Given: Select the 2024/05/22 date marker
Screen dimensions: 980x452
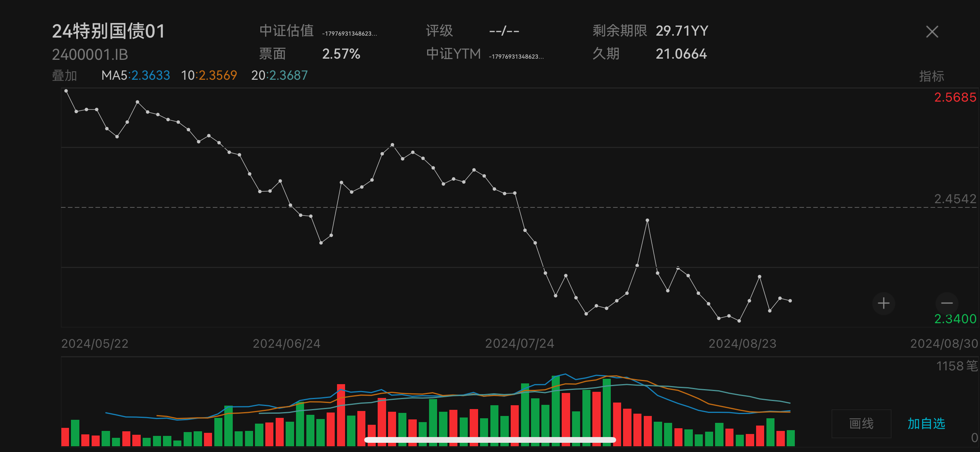Looking at the screenshot, I should click(x=95, y=344).
